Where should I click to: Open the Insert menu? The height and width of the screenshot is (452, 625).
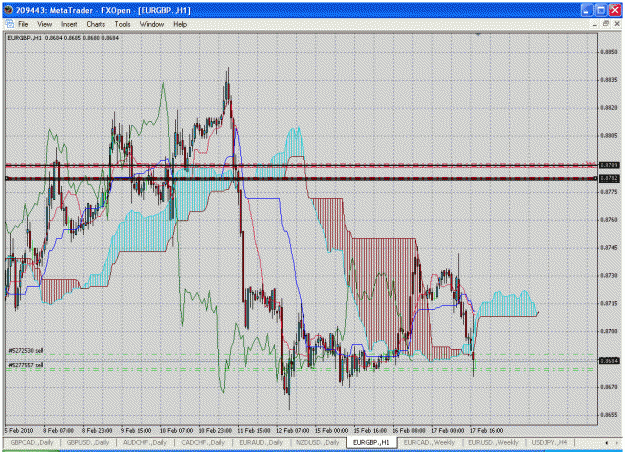(x=69, y=24)
